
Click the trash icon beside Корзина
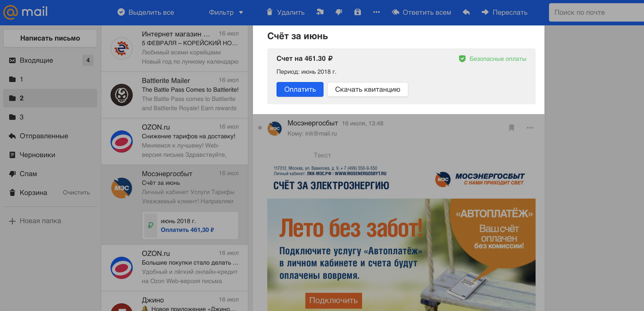(x=12, y=193)
